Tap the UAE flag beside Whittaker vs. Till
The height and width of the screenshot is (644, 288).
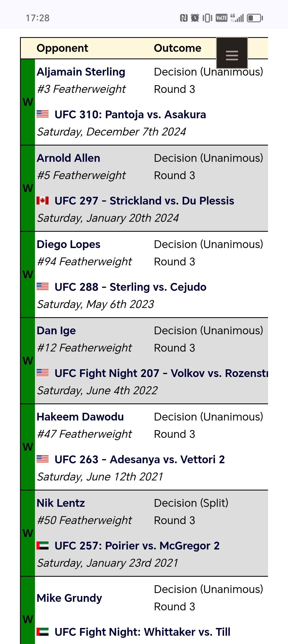43,632
